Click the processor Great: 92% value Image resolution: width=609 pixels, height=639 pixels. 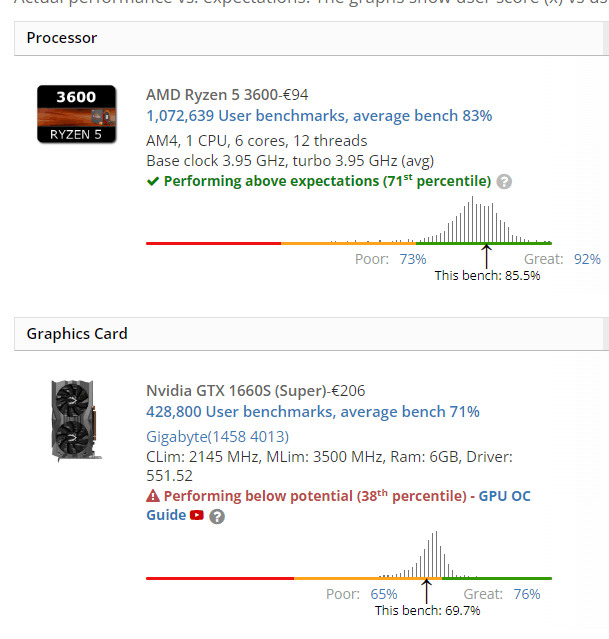pos(587,259)
